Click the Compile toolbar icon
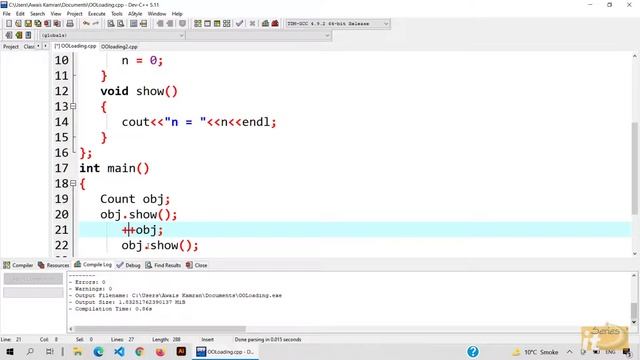Screen dimensions: 640x360 click(198, 24)
